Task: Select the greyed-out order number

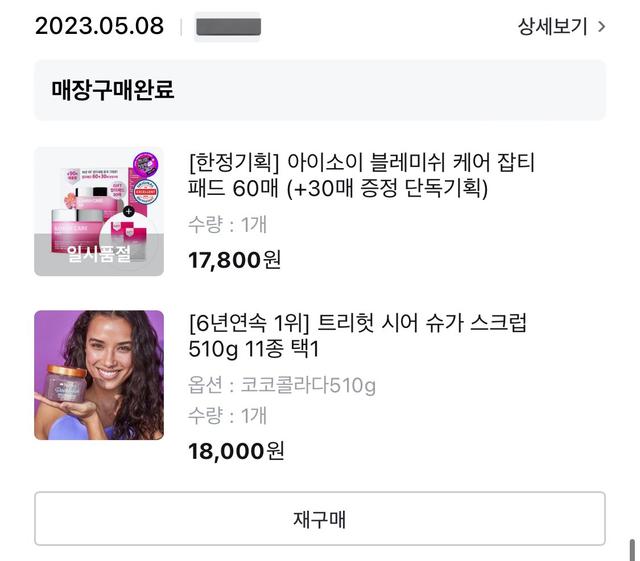Action: [x=228, y=27]
